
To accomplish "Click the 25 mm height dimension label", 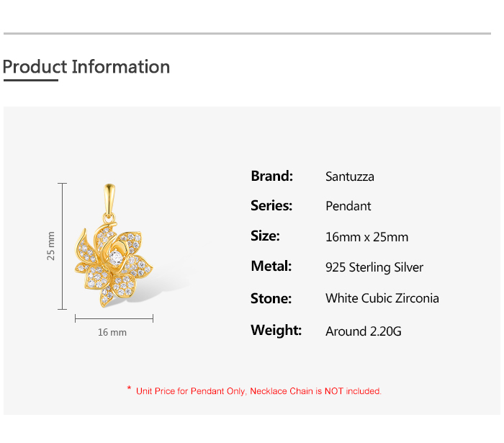I will coord(51,246).
